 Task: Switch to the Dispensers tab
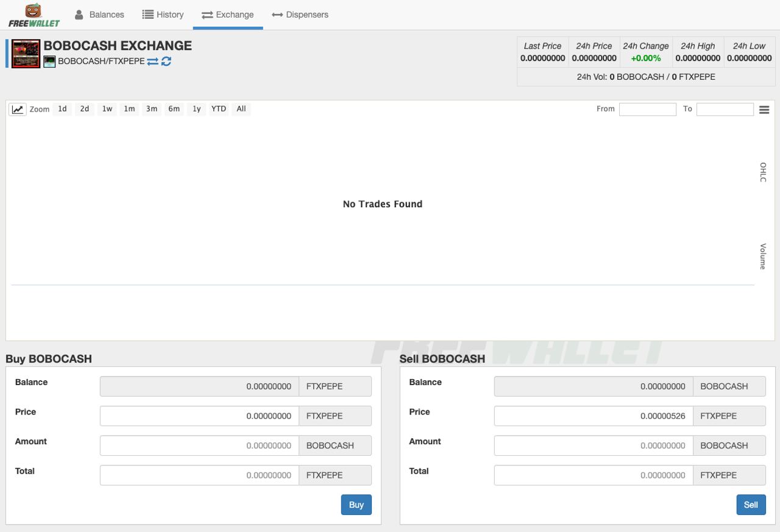click(300, 15)
